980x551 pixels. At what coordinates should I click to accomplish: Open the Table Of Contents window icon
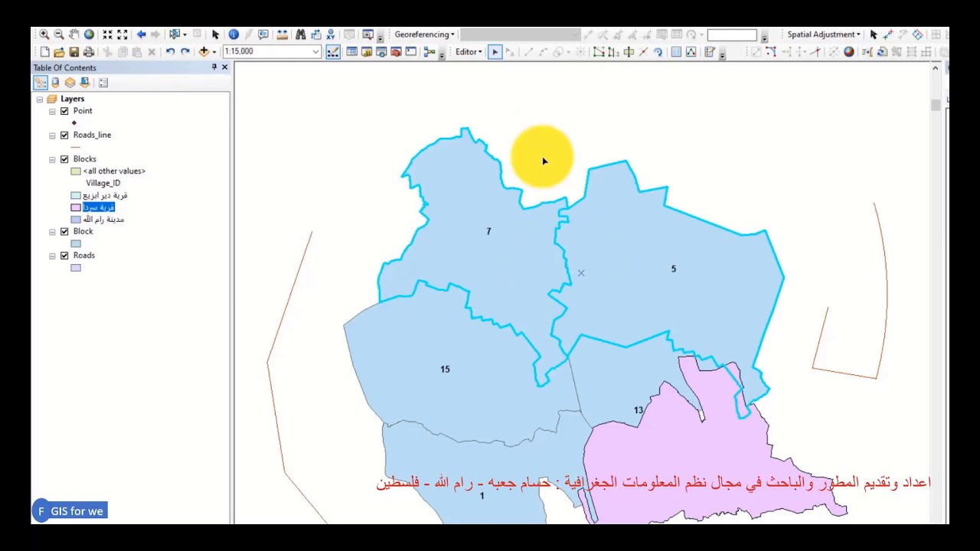point(351,52)
